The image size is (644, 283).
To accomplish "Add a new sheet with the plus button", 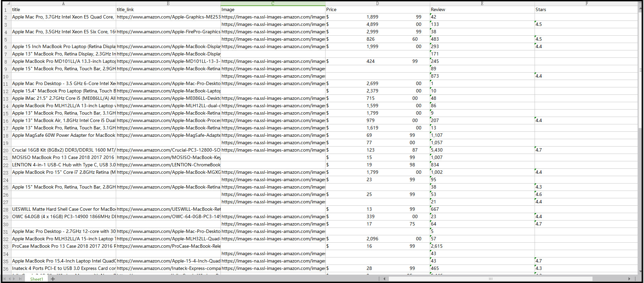I will pyautogui.click(x=53, y=279).
